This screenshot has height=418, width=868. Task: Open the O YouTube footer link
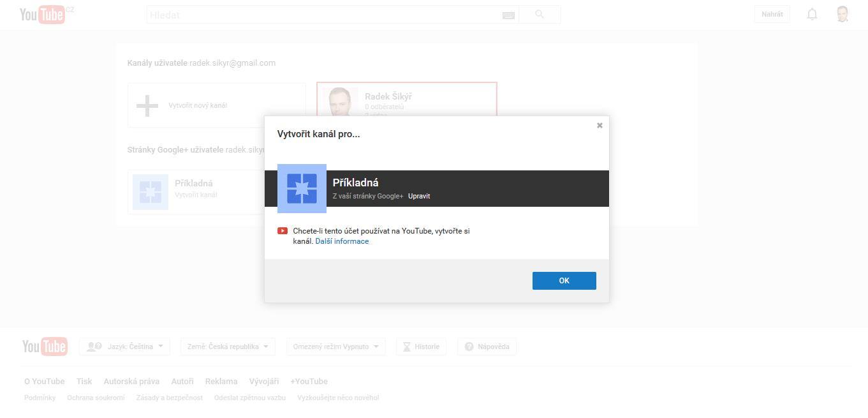tap(45, 382)
